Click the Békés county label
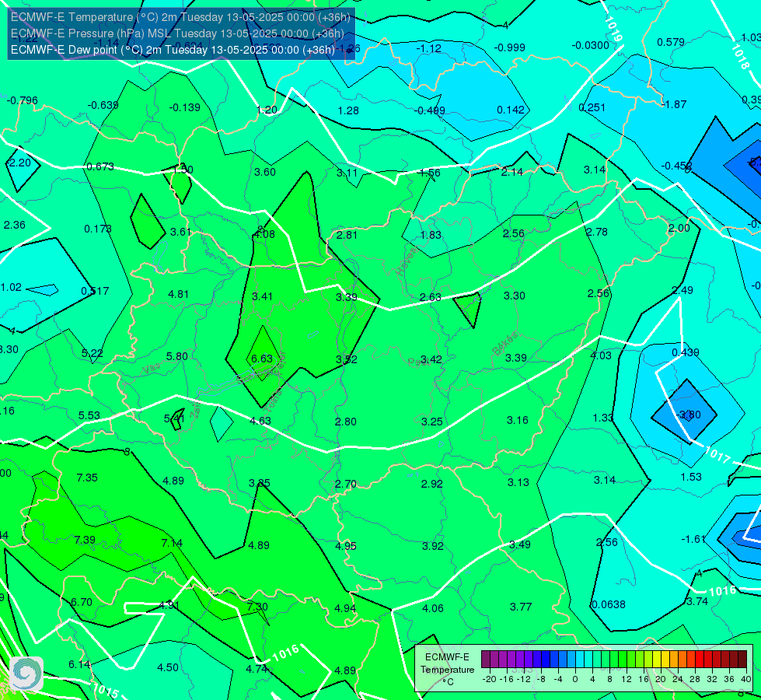This screenshot has width=761, height=700. [x=504, y=344]
